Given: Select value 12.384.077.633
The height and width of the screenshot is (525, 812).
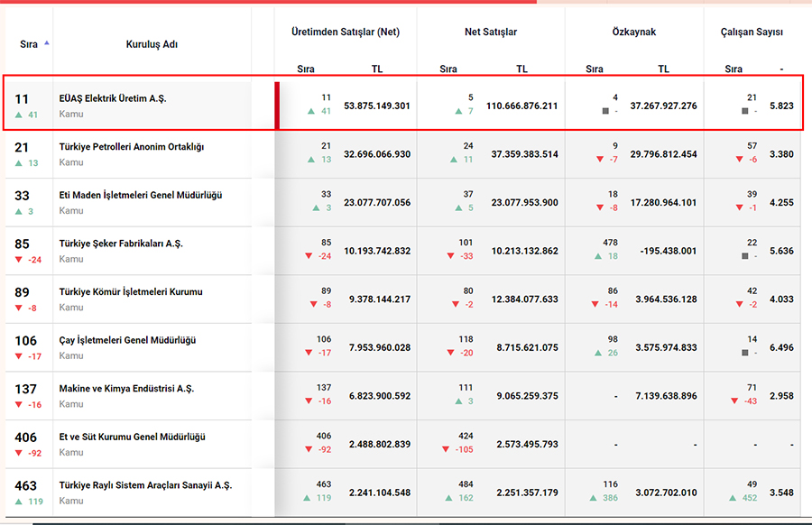Looking at the screenshot, I should 524,299.
